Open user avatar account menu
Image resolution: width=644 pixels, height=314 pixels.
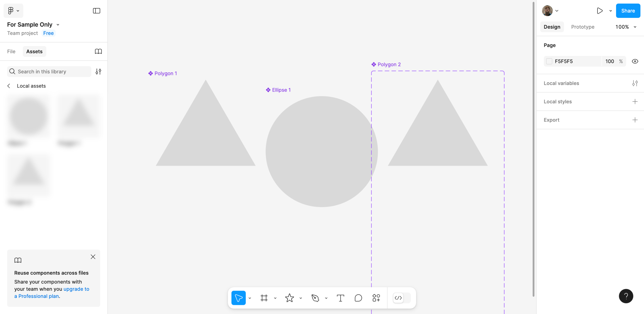point(550,11)
